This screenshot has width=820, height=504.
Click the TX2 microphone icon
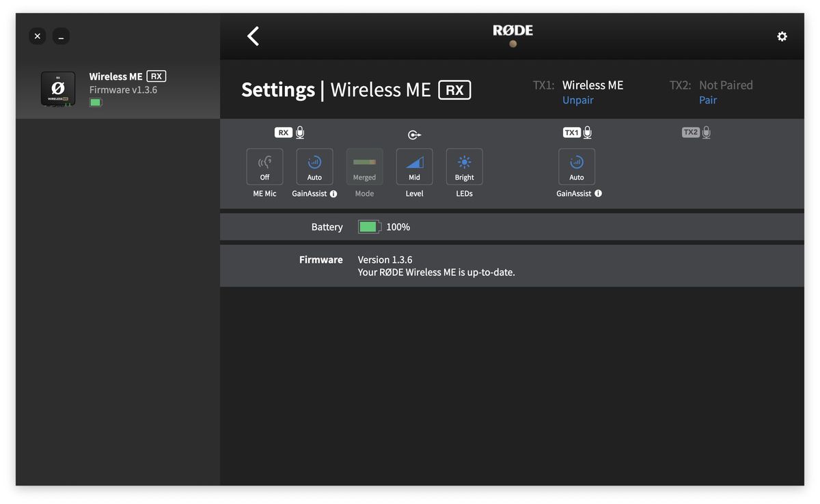click(x=706, y=132)
